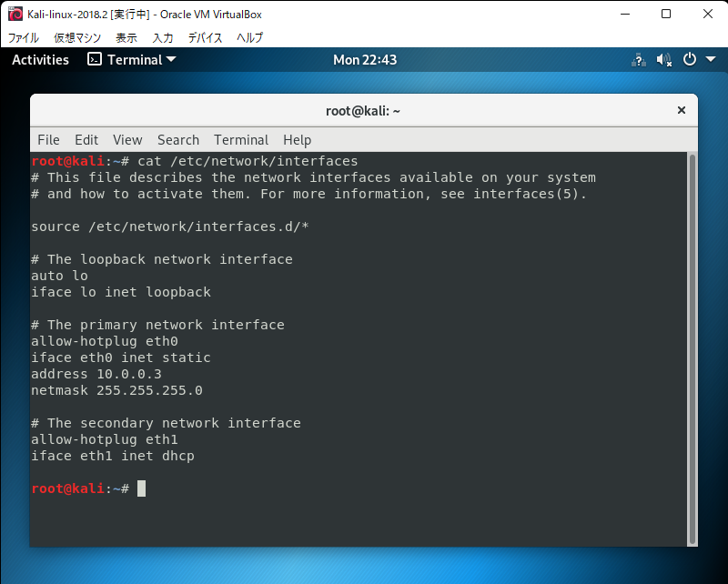Image resolution: width=728 pixels, height=584 pixels.
Task: Click the 'root@kali: ~' window title
Action: (x=362, y=111)
